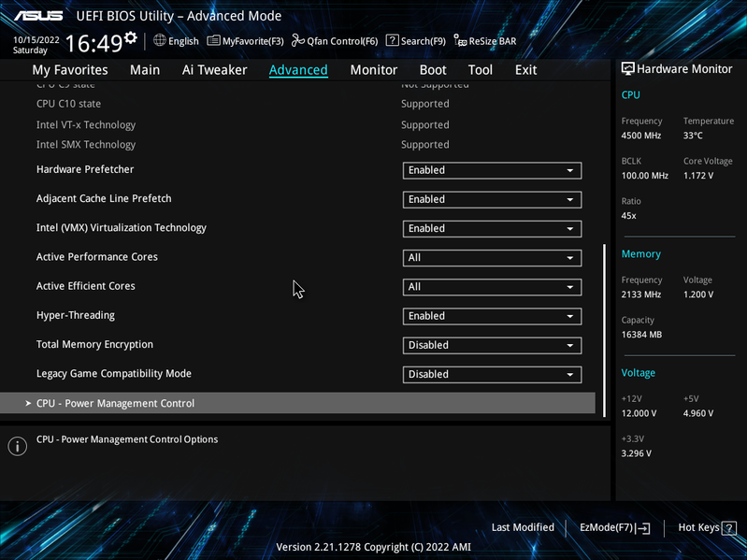Click the English language label
This screenshot has width=747, height=560.
click(x=183, y=41)
